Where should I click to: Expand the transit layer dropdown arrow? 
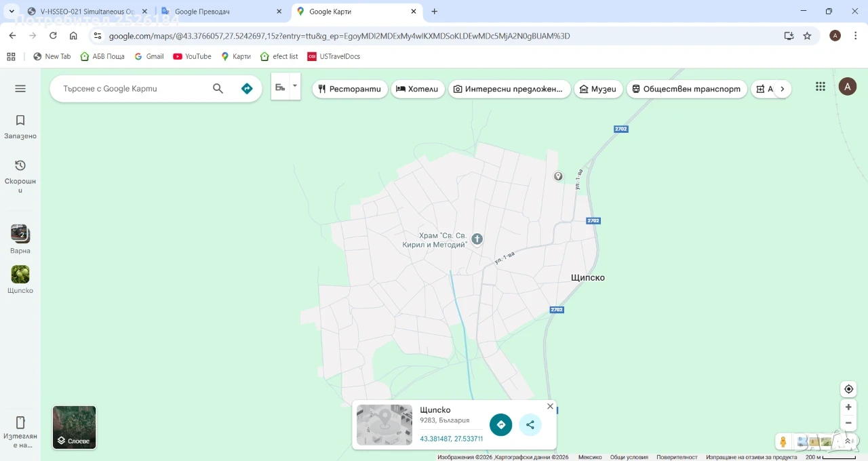point(295,86)
